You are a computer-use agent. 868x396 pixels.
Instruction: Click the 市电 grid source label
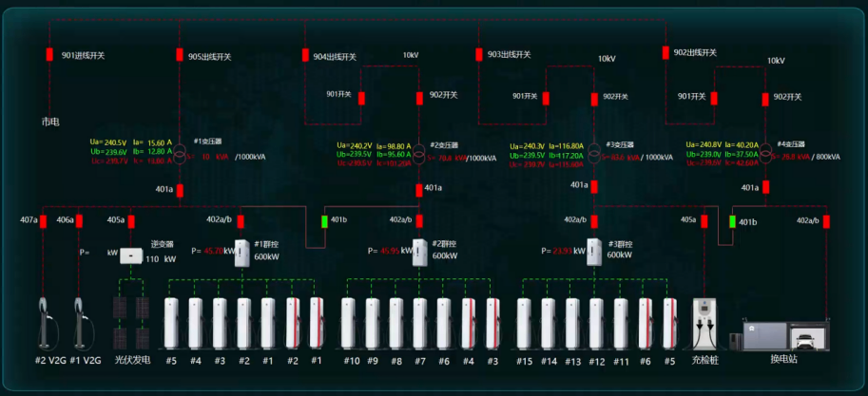[49, 122]
